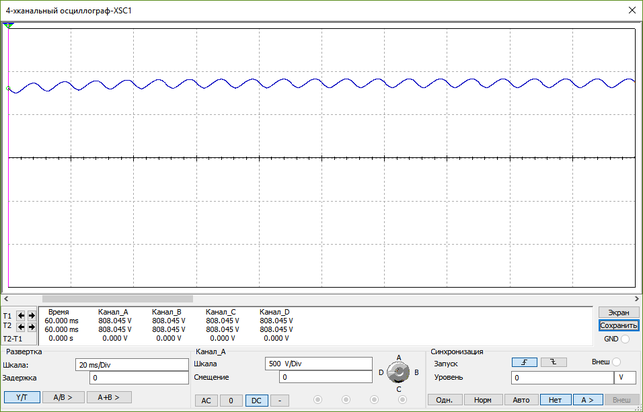Toggle the Внеш external trigger radio
The width and height of the screenshot is (643, 412).
616,362
